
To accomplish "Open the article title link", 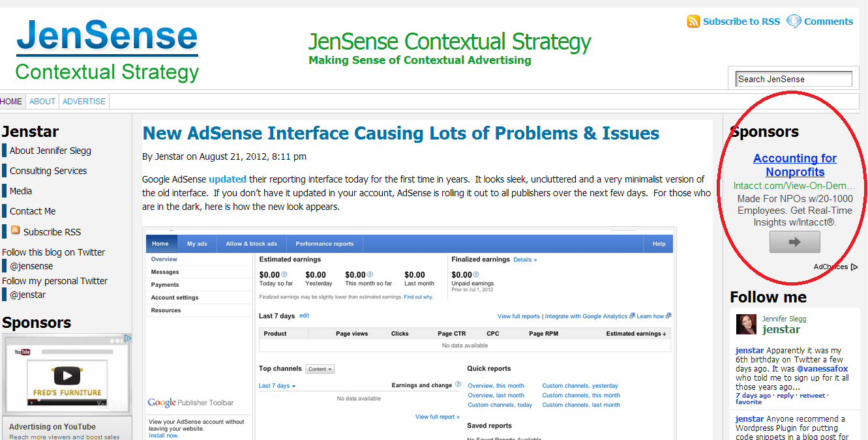I will (x=401, y=133).
